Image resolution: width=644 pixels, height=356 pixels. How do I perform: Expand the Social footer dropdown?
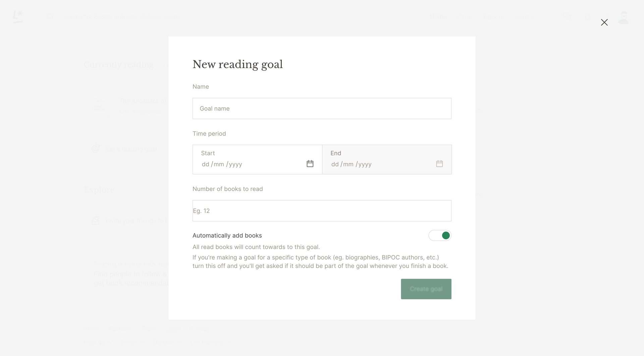(x=132, y=342)
